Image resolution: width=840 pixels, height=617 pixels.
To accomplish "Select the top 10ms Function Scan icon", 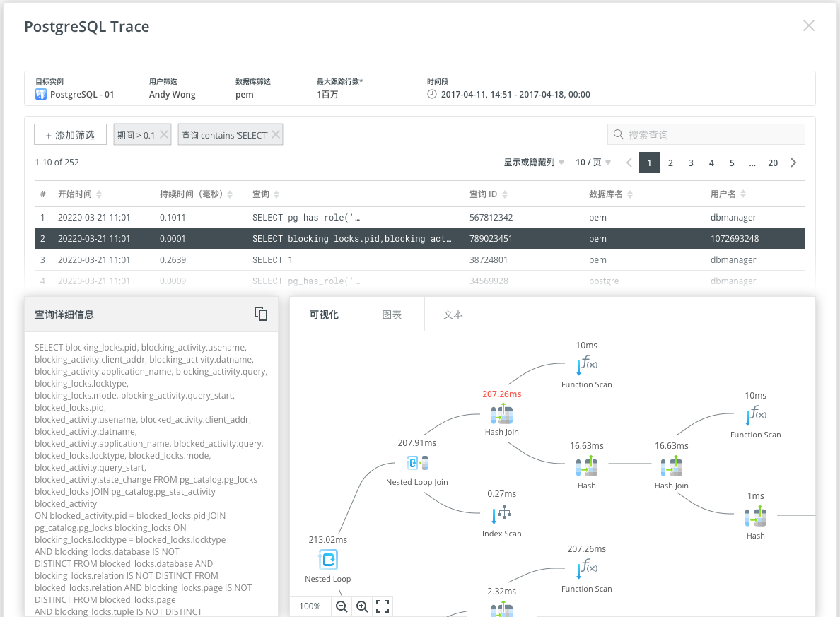I will pos(587,365).
